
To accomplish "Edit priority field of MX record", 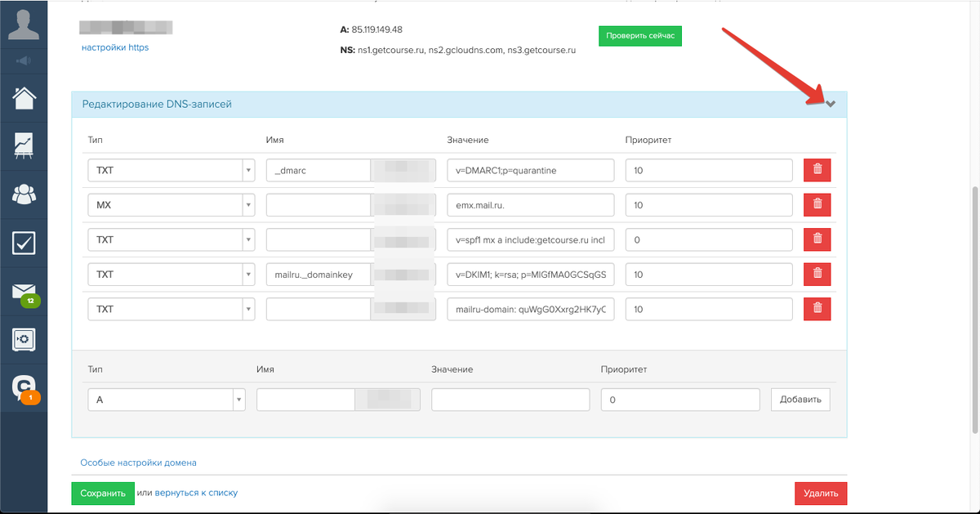I will pos(709,205).
